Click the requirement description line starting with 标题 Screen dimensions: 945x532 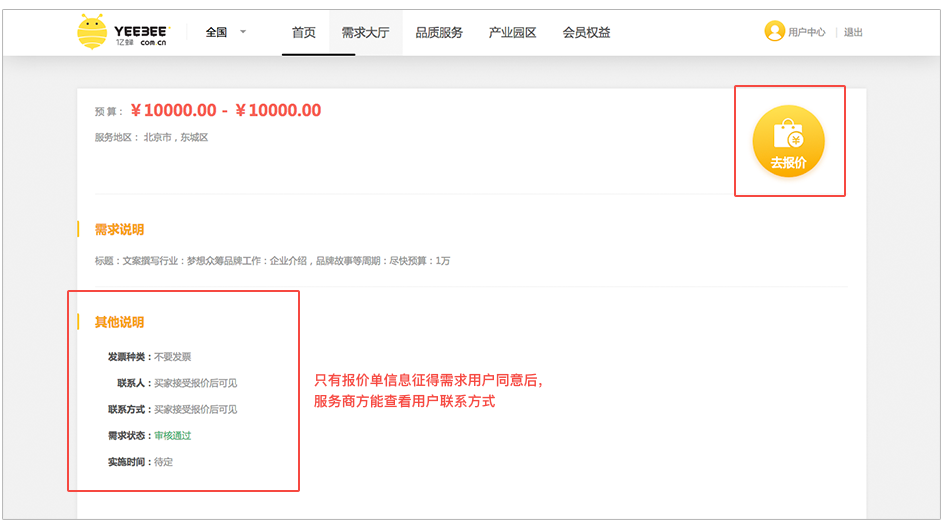click(272, 261)
